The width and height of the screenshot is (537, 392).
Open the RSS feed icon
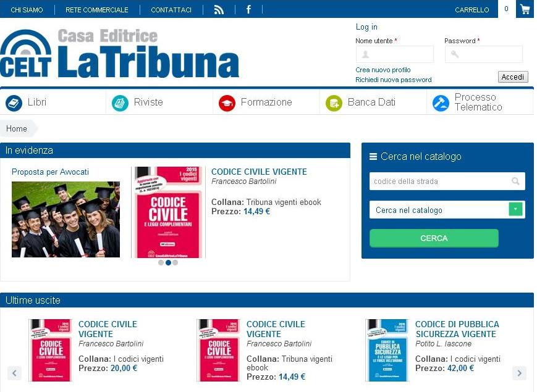click(x=219, y=10)
